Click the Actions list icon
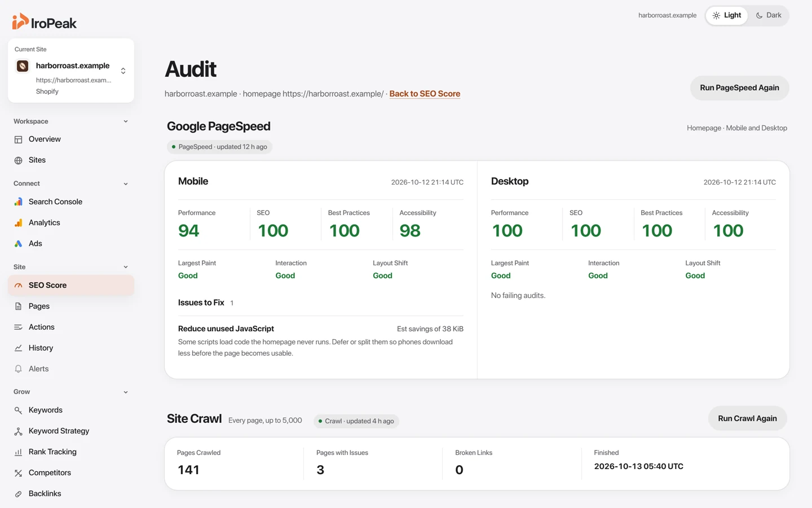The height and width of the screenshot is (508, 812). click(x=18, y=327)
